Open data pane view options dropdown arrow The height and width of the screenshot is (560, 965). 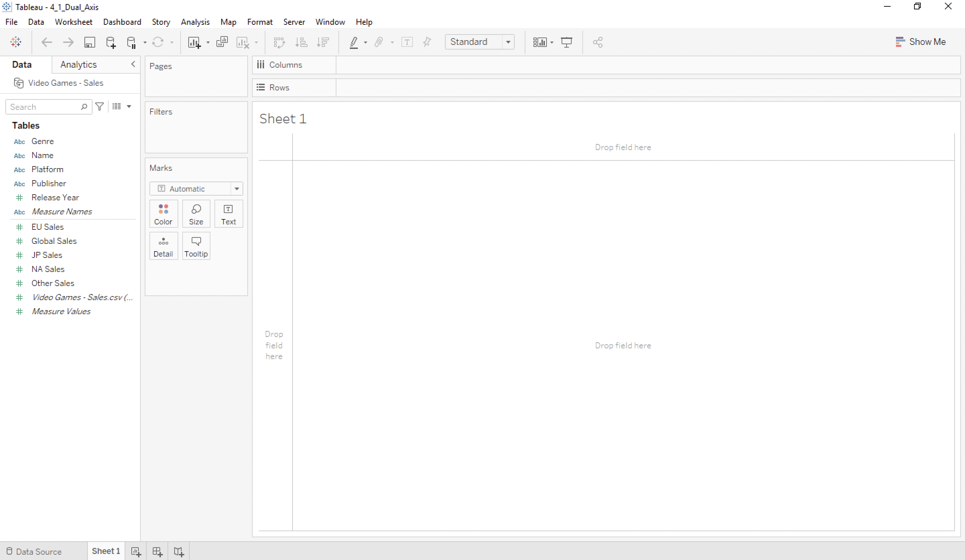(x=129, y=107)
